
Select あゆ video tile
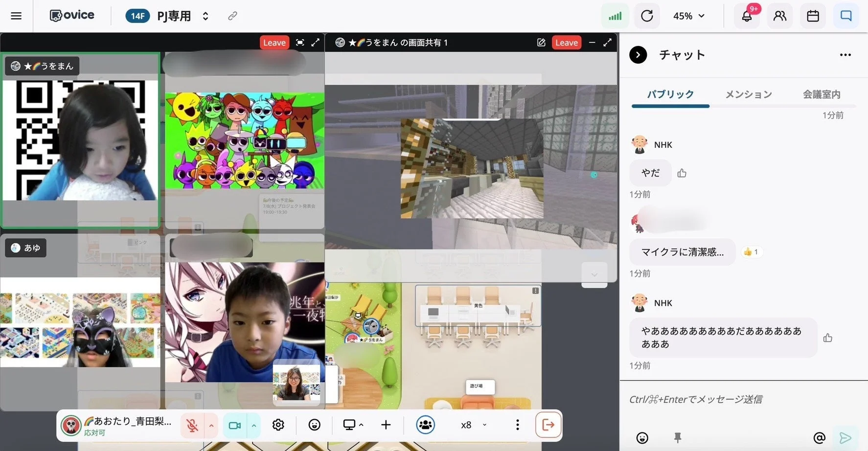(80, 322)
